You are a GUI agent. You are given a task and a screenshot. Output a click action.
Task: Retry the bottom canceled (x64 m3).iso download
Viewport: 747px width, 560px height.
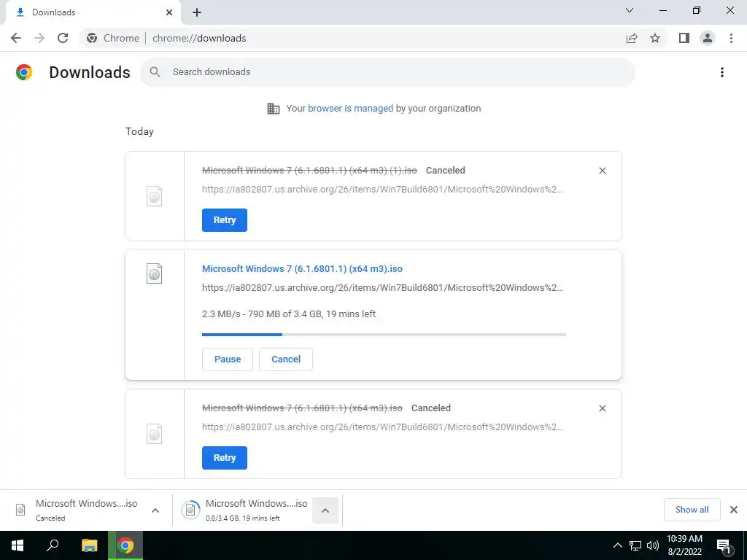(225, 458)
